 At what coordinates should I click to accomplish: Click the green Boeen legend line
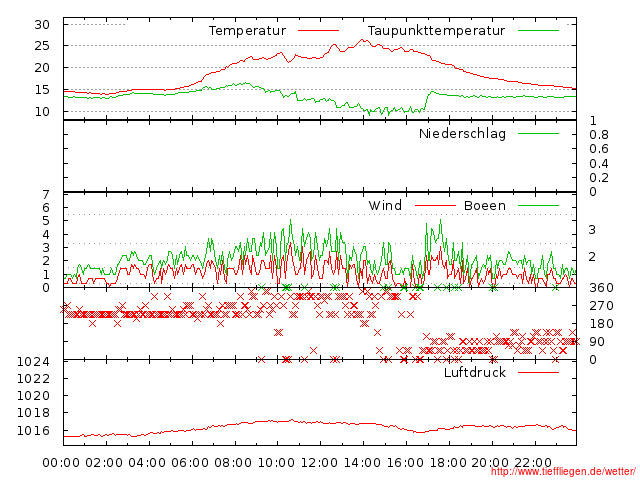pyautogui.click(x=538, y=205)
